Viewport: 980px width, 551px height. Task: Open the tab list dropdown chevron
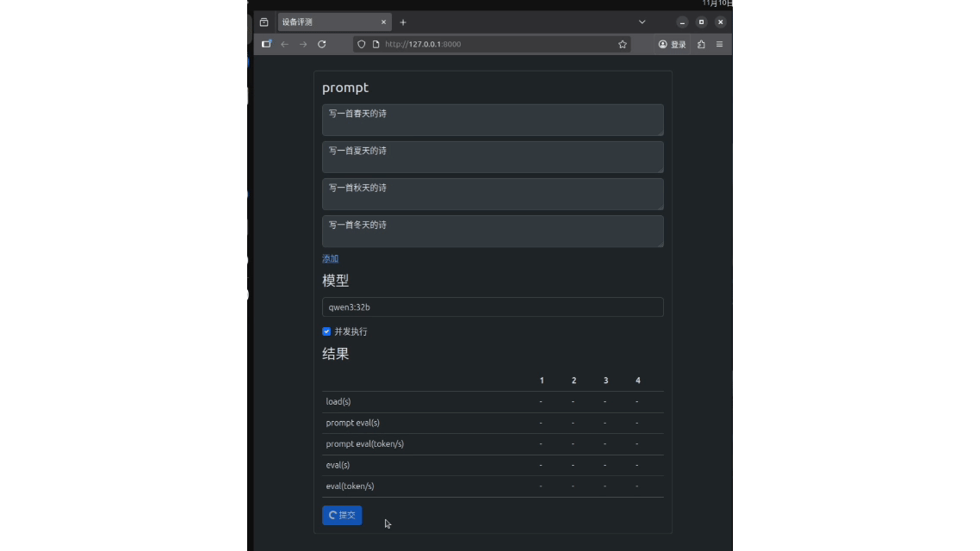(x=642, y=22)
